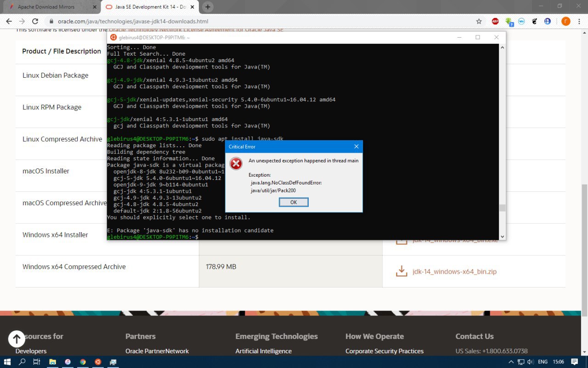View site info via padlock icon

tap(51, 21)
